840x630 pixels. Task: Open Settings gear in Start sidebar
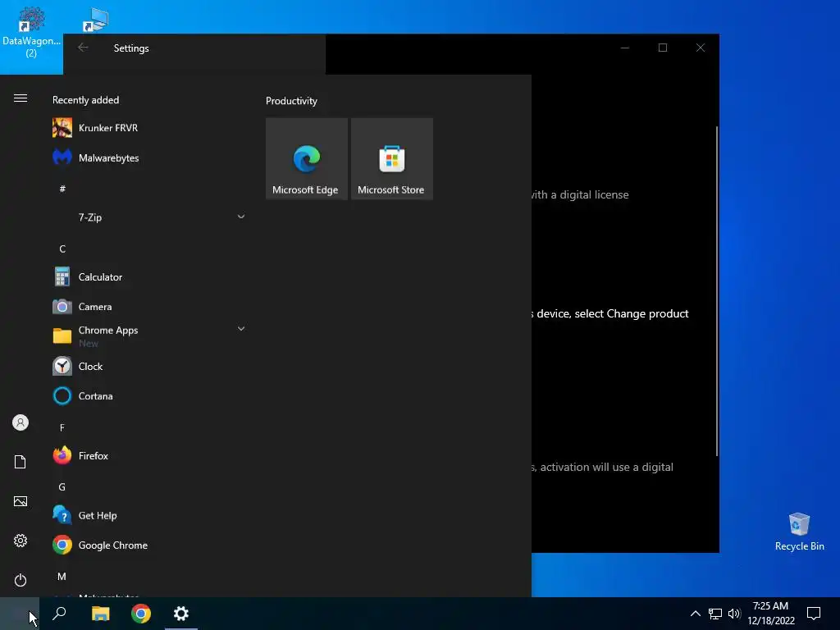tap(21, 541)
